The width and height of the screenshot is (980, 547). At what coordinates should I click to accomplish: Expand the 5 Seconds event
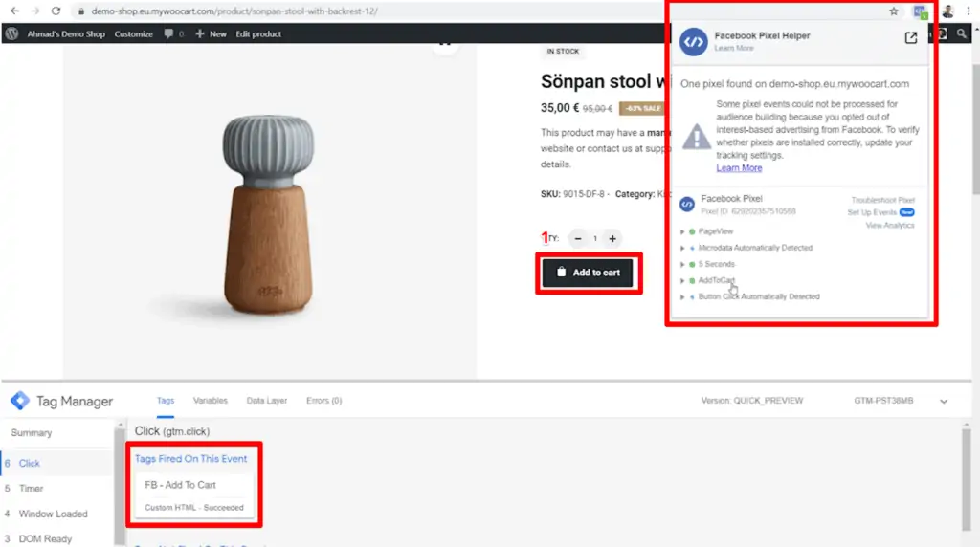[682, 264]
